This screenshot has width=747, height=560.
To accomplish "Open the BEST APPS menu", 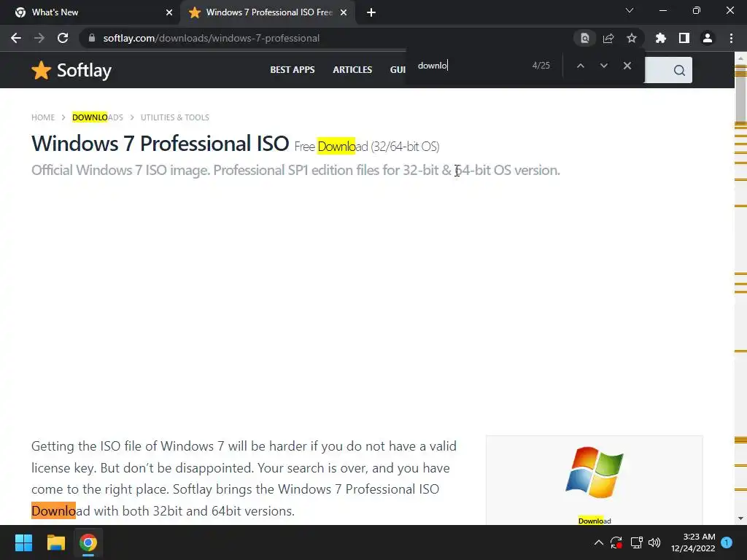I will [x=293, y=69].
